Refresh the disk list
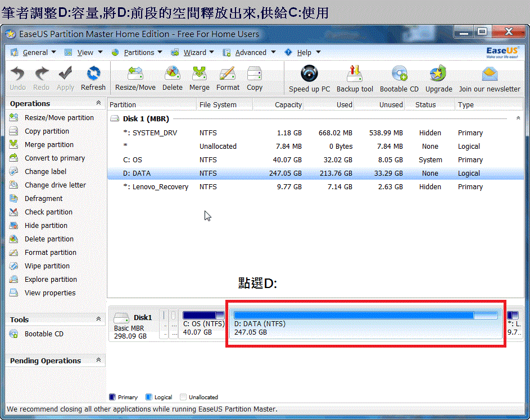530x420 pixels. coord(93,78)
